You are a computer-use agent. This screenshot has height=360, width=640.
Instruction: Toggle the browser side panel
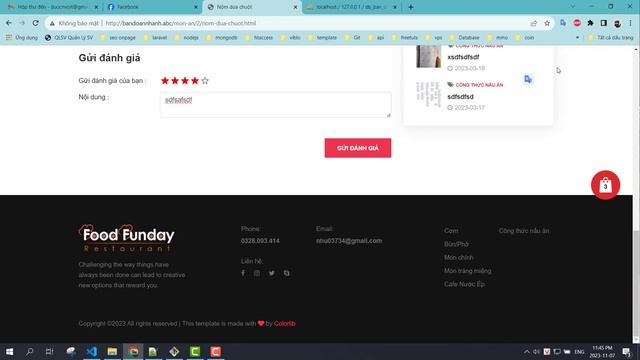click(604, 23)
